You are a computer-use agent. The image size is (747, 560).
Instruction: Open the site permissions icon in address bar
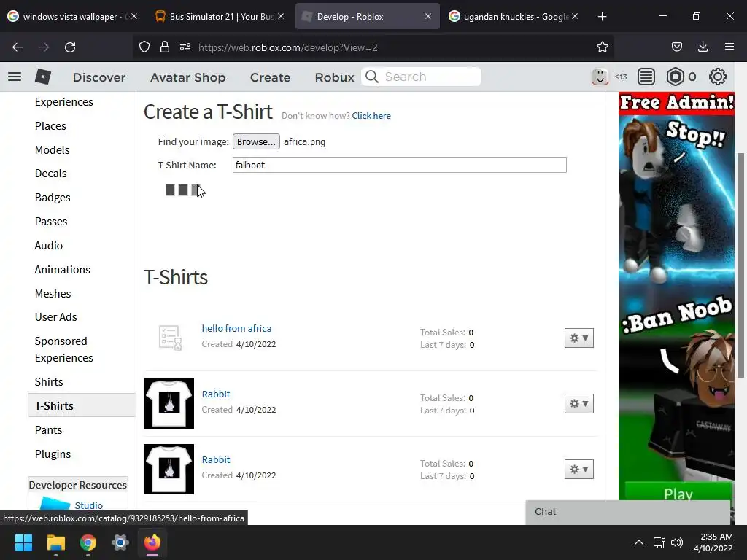pos(185,47)
